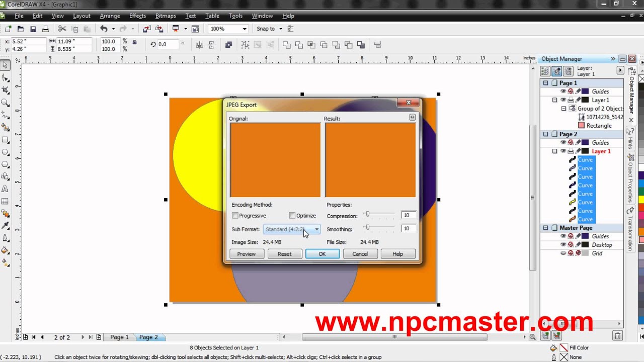The width and height of the screenshot is (644, 362).
Task: Click the Print icon
Action: coord(46,29)
